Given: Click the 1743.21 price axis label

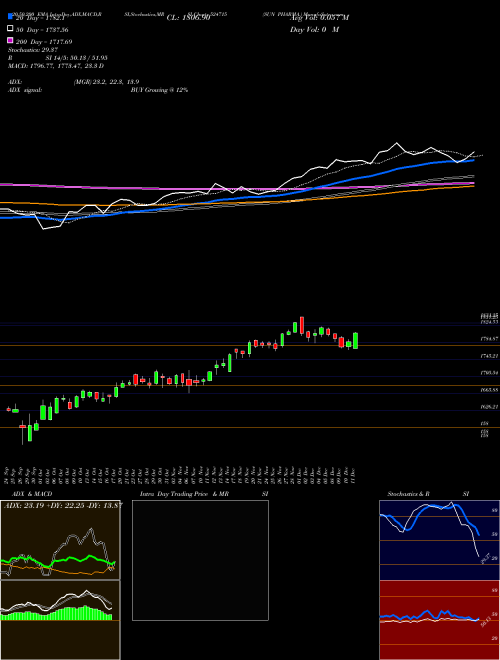Looking at the screenshot, I should [x=490, y=356].
